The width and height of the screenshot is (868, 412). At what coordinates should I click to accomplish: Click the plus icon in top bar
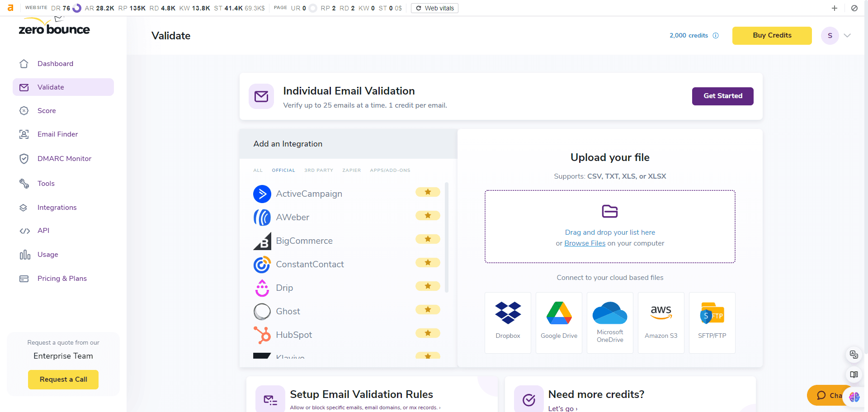835,8
